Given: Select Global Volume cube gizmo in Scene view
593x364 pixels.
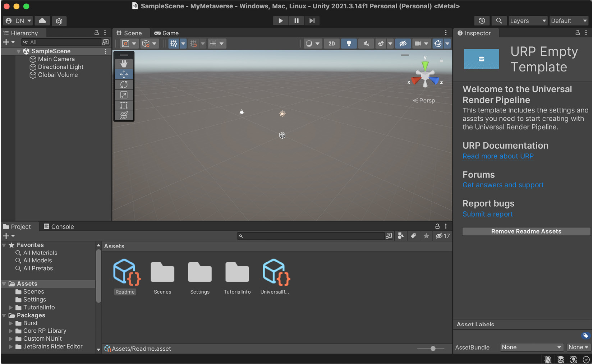Looking at the screenshot, I should click(x=282, y=135).
